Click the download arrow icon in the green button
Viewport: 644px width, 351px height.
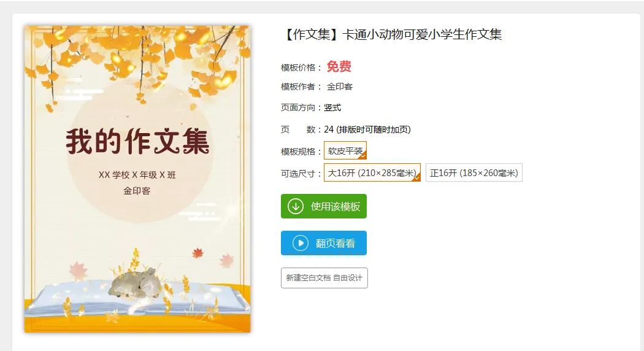click(295, 206)
